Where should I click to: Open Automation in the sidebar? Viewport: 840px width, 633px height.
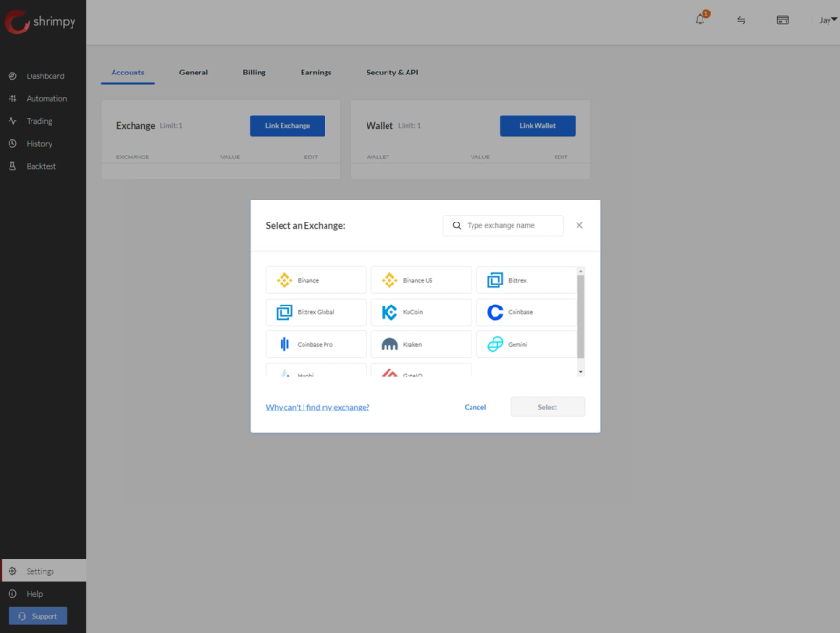[x=43, y=98]
